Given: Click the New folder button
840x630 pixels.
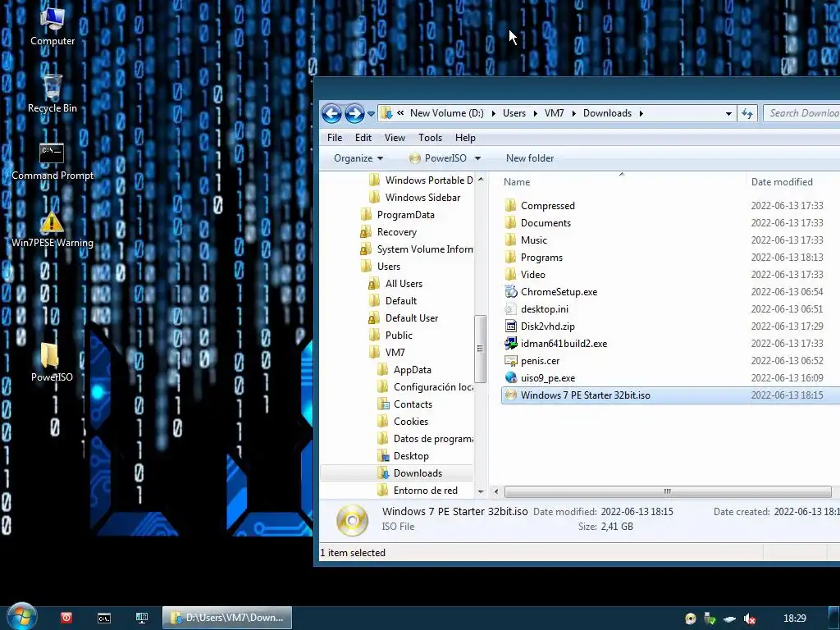Looking at the screenshot, I should (530, 158).
